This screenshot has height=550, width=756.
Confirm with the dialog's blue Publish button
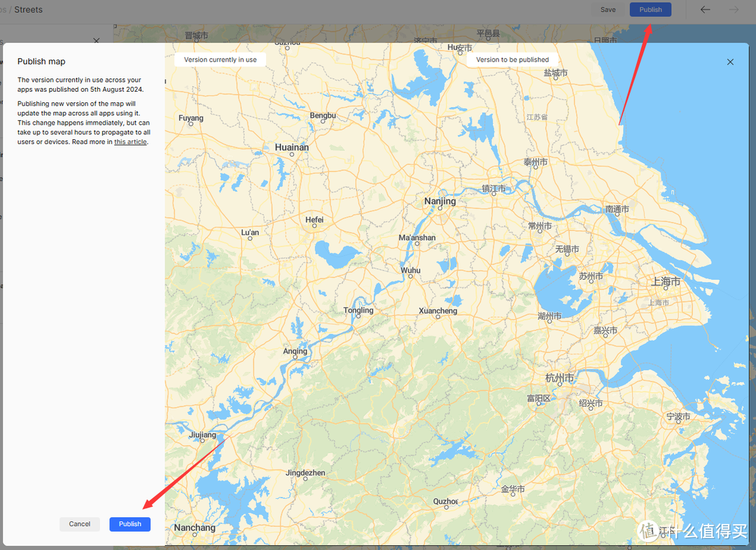click(x=129, y=524)
